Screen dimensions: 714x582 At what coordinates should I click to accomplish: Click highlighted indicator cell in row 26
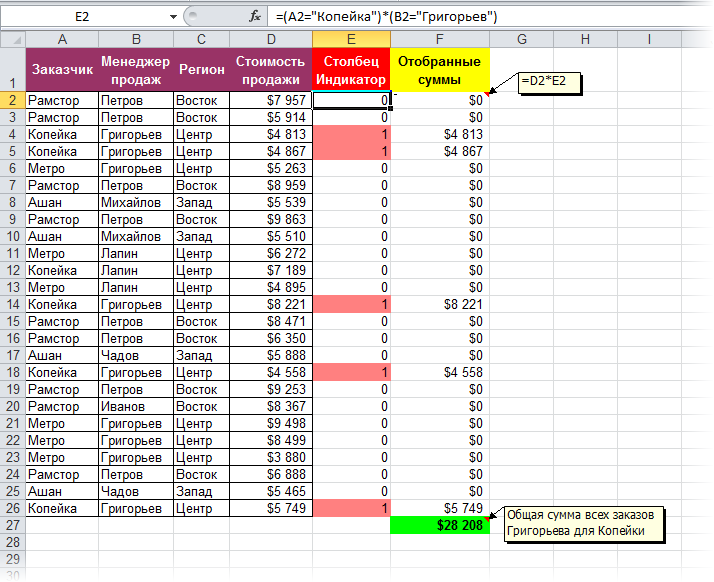[351, 508]
